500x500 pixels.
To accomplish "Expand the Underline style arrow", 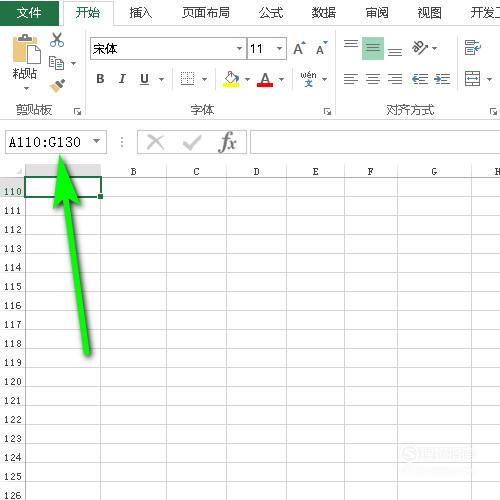I will (161, 79).
